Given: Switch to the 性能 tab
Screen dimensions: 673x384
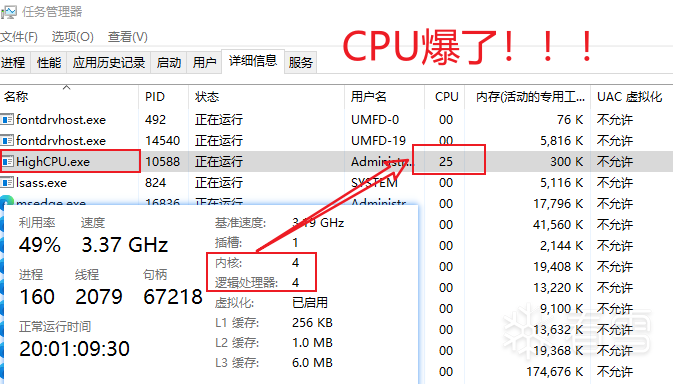Looking at the screenshot, I should coord(49,63).
